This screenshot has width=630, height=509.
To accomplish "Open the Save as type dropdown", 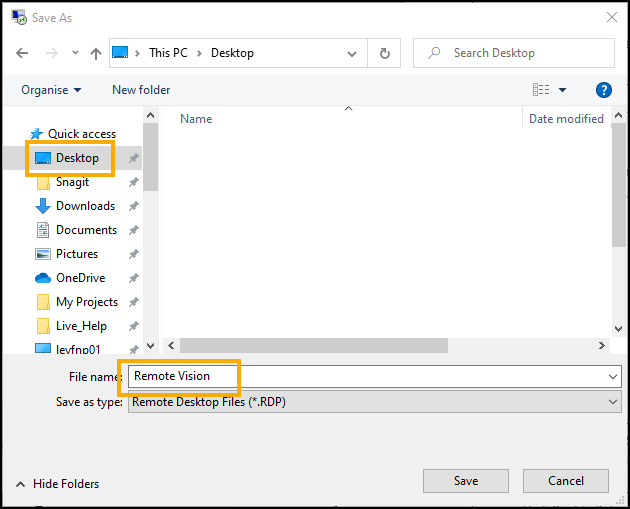I will pyautogui.click(x=374, y=401).
